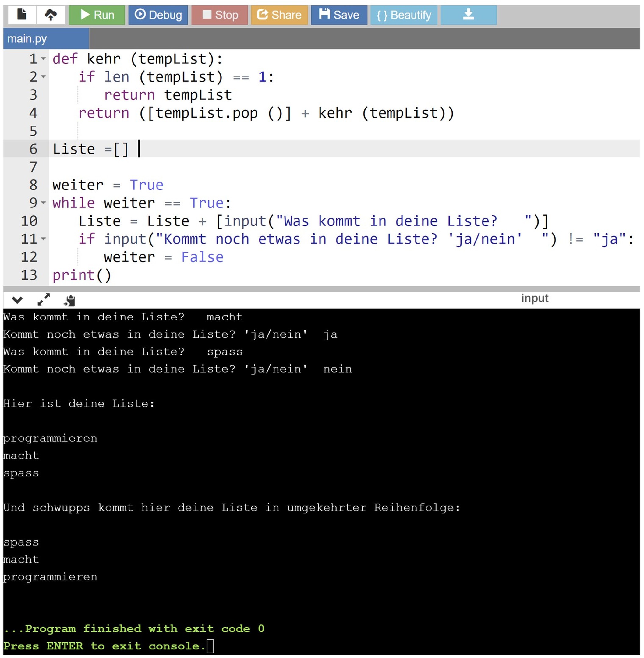The image size is (644, 658).
Task: Open the input tab of the console
Action: click(x=534, y=298)
